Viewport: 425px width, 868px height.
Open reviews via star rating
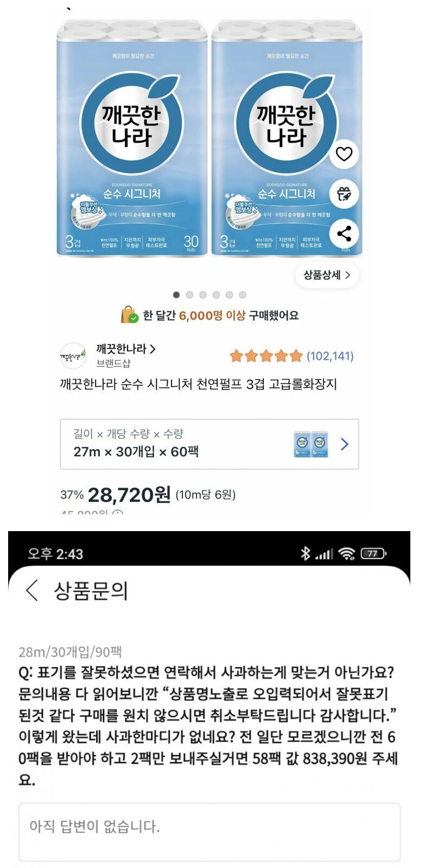point(291,356)
